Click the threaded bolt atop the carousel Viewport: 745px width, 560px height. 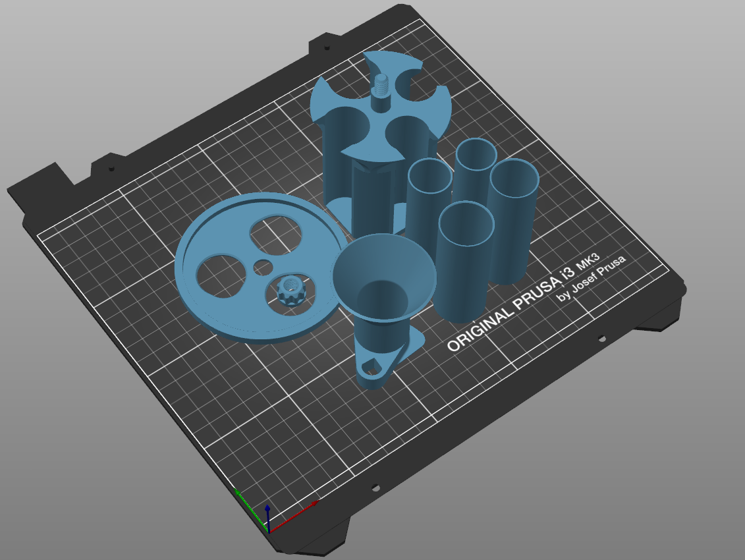(x=381, y=92)
